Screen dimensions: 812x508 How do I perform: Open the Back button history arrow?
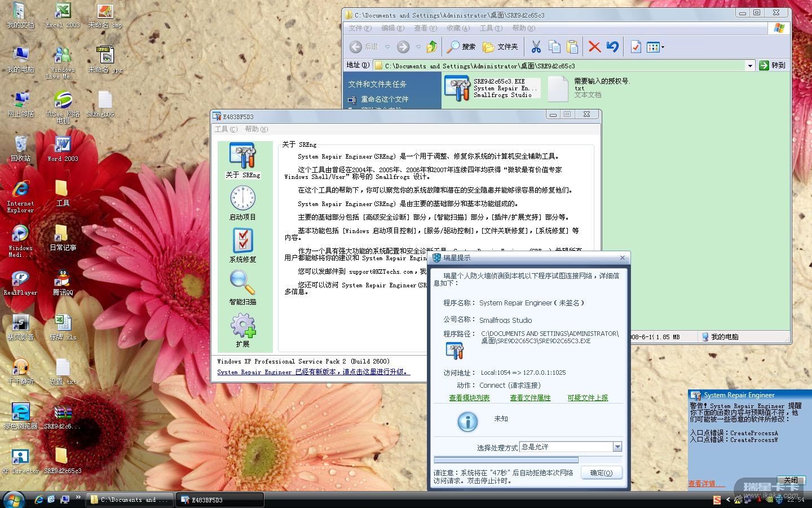387,47
